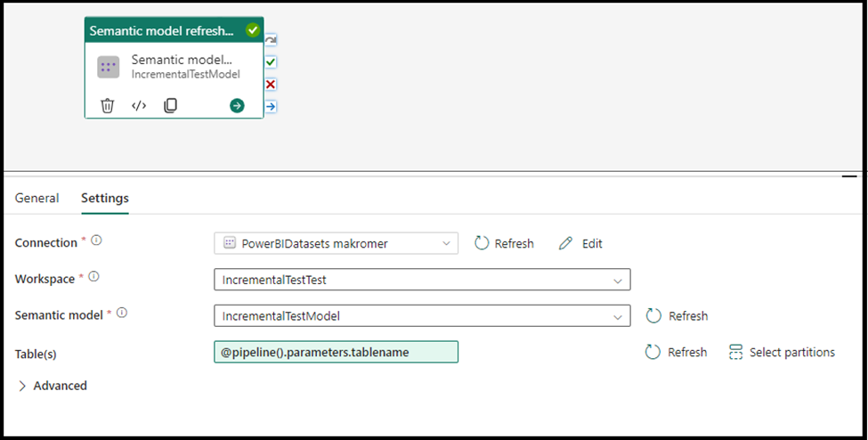
Task: Select the On skip output connector
Action: point(271,40)
